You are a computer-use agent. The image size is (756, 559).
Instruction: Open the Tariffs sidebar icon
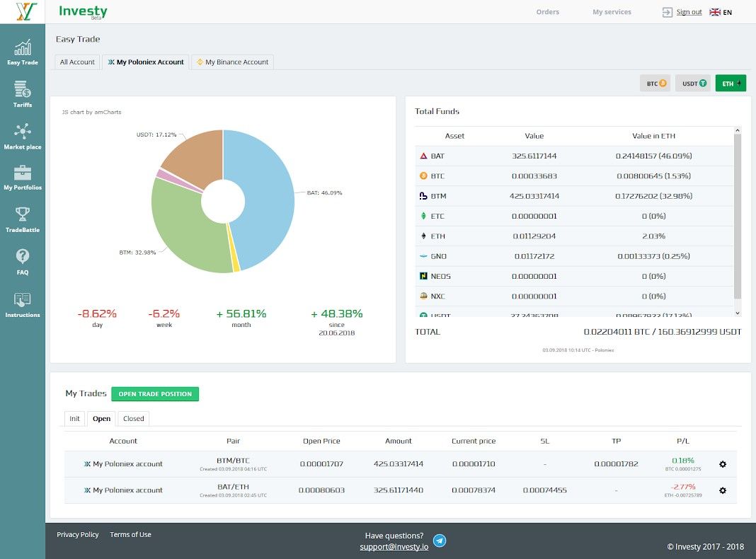(23, 89)
